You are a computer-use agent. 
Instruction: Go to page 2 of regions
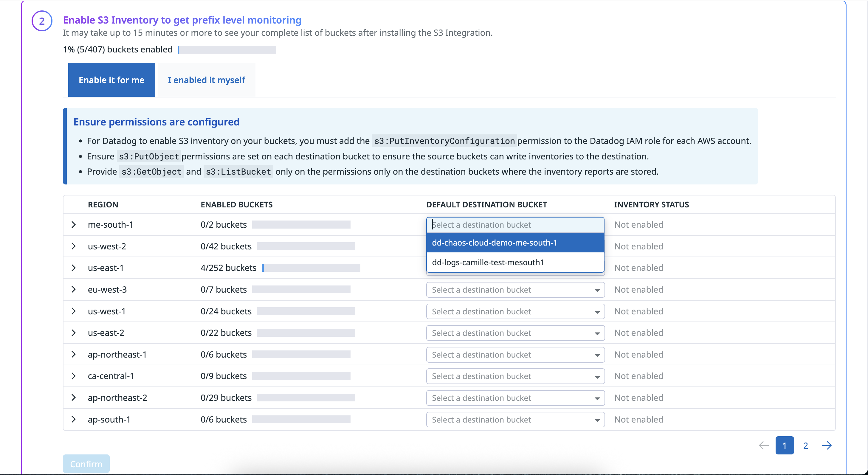[x=805, y=445]
